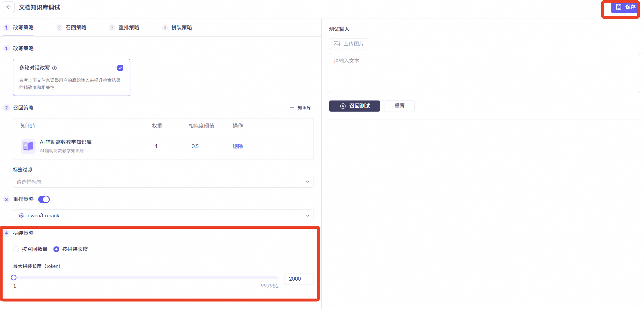Click the 最大拼装长度（token） label
This screenshot has height=309, width=644.
click(37, 266)
